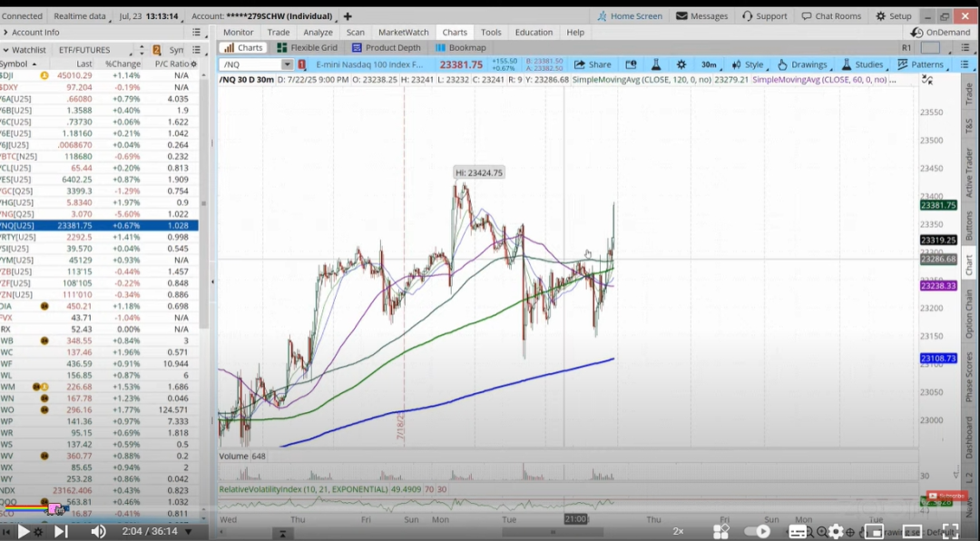
Task: Open the Patterns menu
Action: (920, 64)
